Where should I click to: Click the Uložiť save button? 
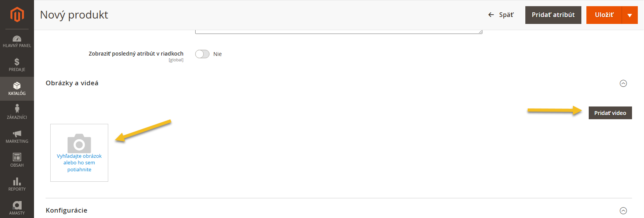(604, 15)
